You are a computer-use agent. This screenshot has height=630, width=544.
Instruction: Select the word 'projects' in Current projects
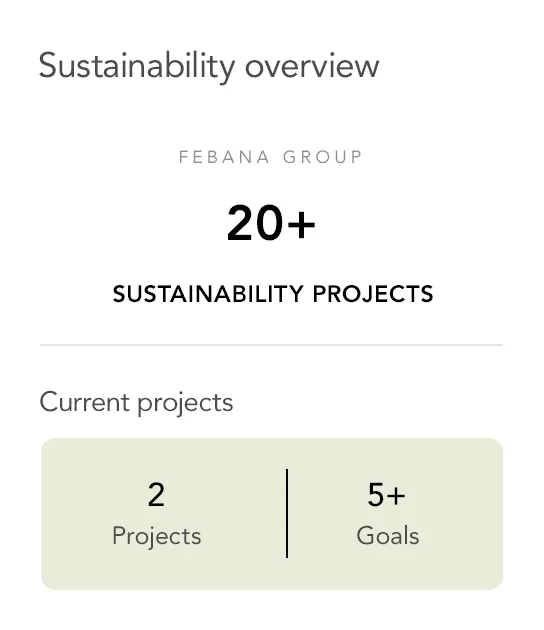point(185,403)
